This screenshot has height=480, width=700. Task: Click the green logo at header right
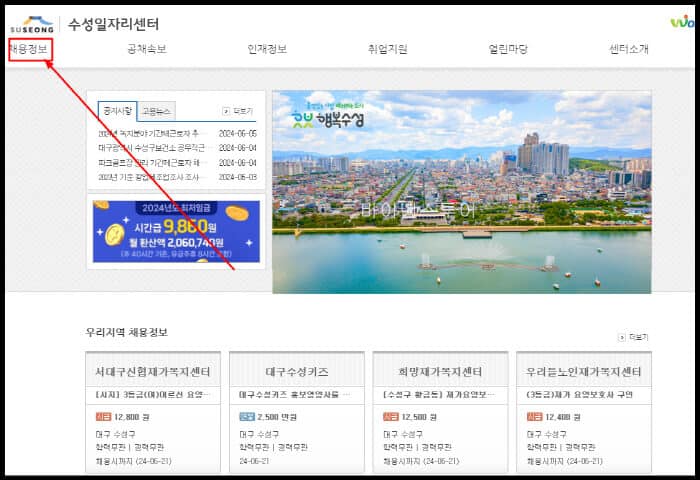coord(683,21)
